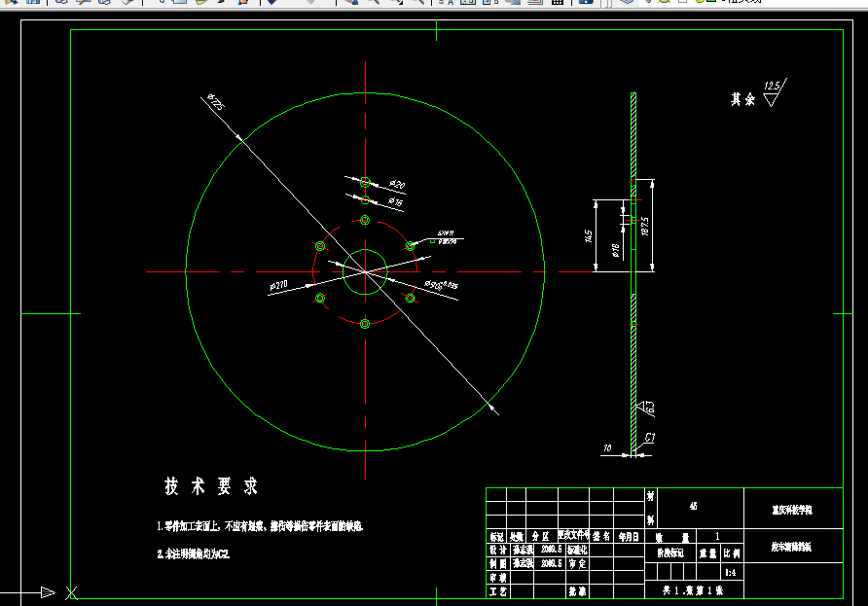Select the school name in title block
This screenshot has width=868, height=606.
coord(792,510)
